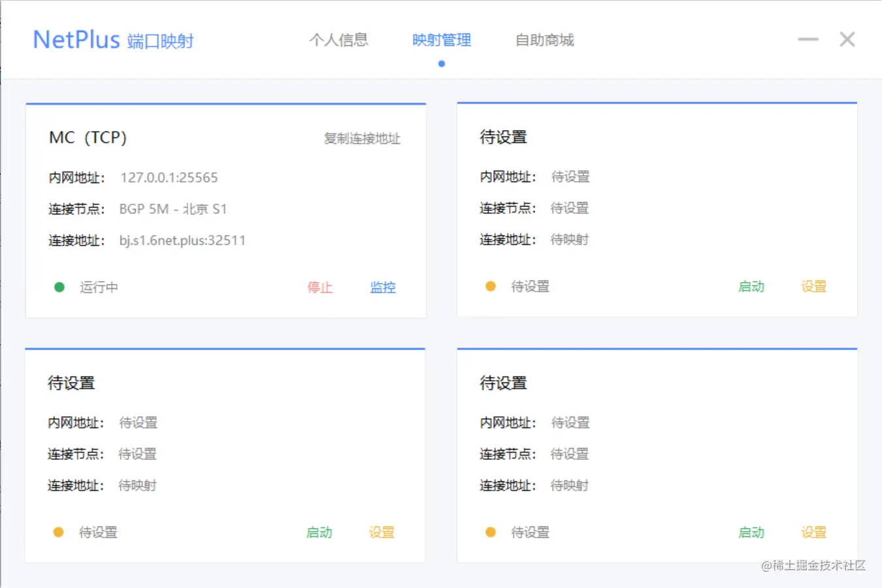Click 启动 in the bottom-left card
882x588 pixels.
pos(319,533)
